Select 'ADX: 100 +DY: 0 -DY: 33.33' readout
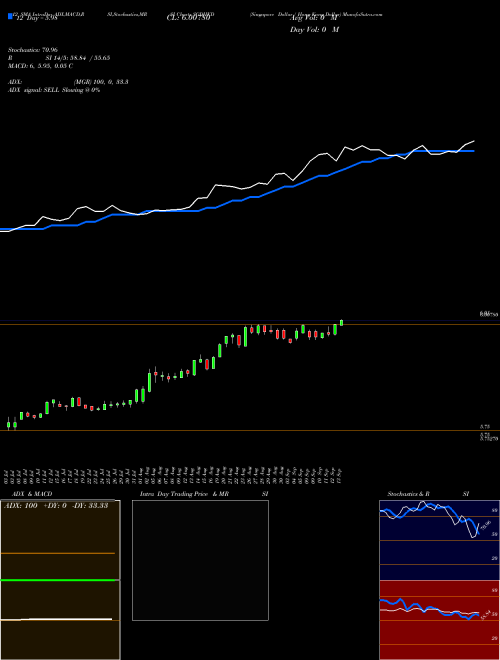 coord(56,506)
